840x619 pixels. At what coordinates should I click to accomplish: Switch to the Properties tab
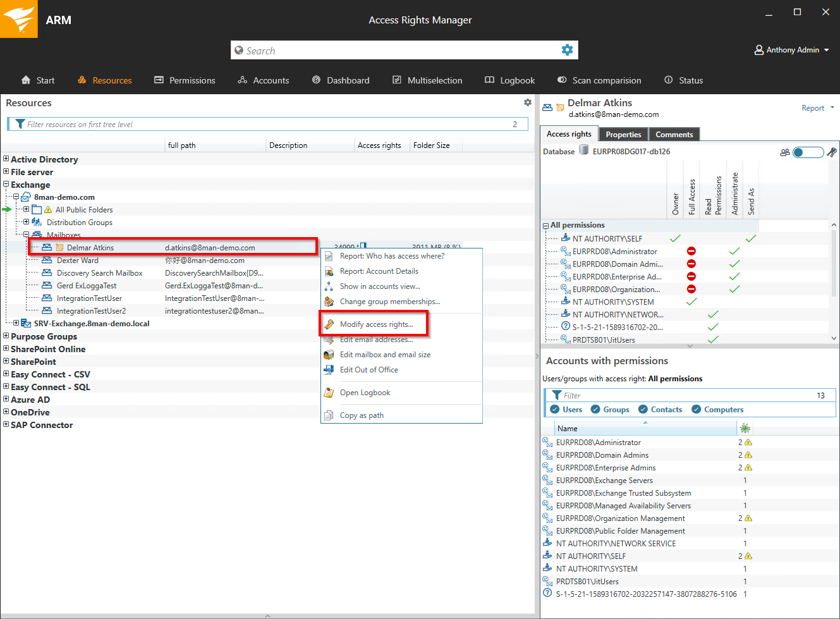point(623,134)
